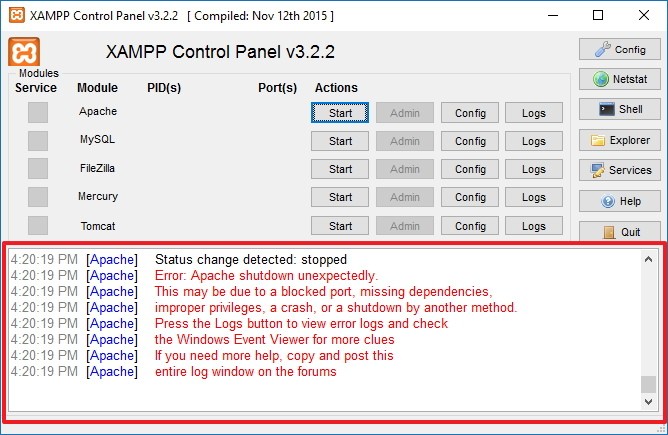
Task: Start the MySQL module
Action: point(340,141)
